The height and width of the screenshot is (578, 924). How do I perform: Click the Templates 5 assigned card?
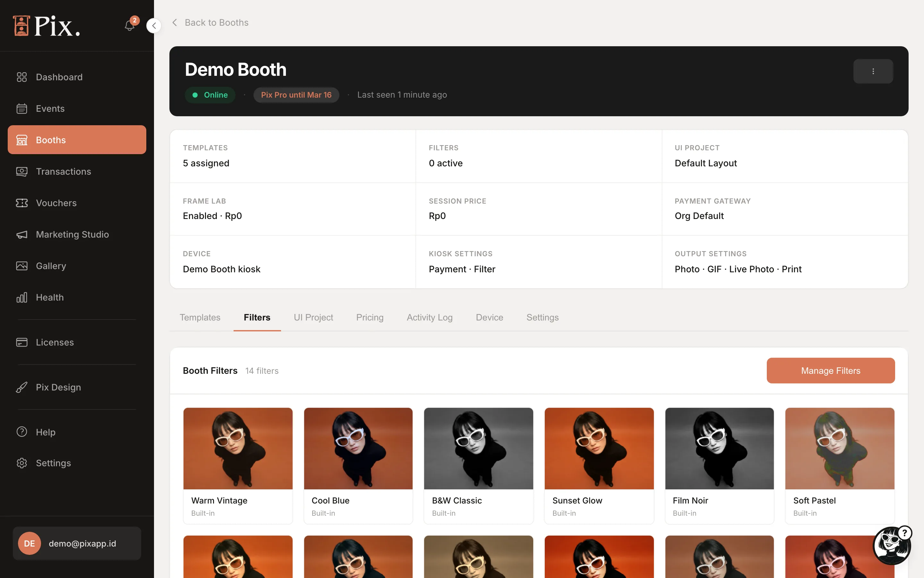[x=293, y=156]
